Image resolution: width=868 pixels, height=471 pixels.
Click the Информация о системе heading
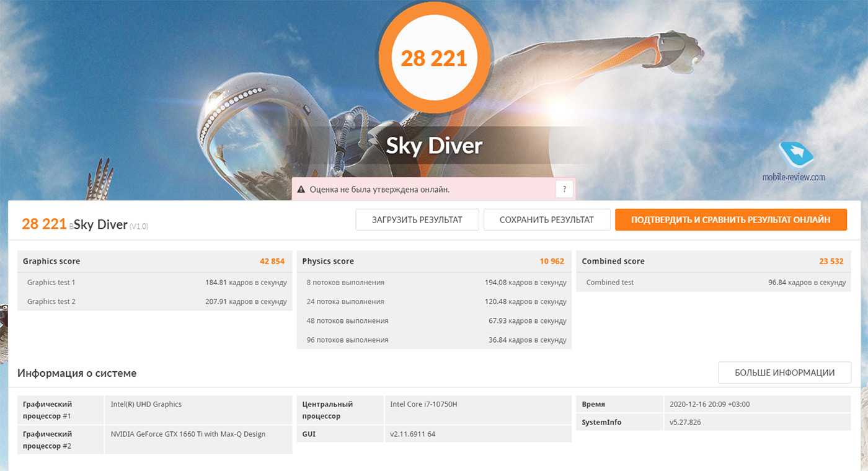tap(77, 373)
